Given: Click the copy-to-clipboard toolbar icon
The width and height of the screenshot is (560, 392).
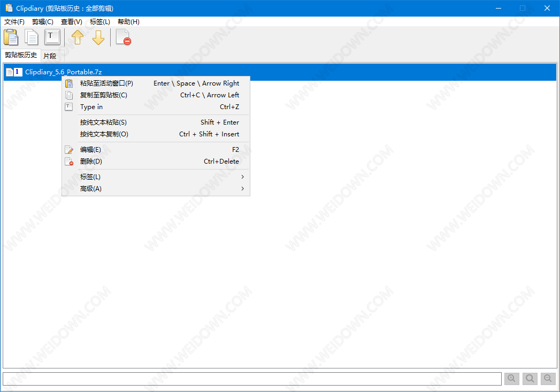Looking at the screenshot, I should click(32, 37).
